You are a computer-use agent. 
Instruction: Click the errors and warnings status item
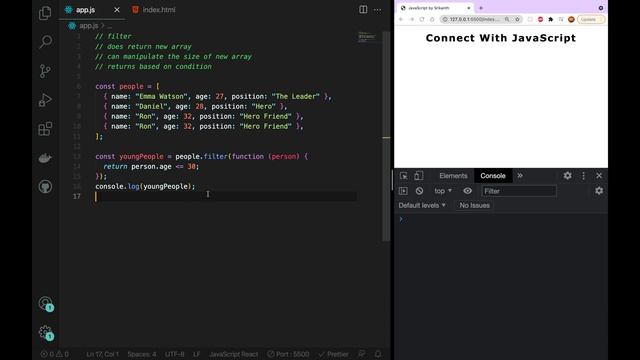pos(55,354)
